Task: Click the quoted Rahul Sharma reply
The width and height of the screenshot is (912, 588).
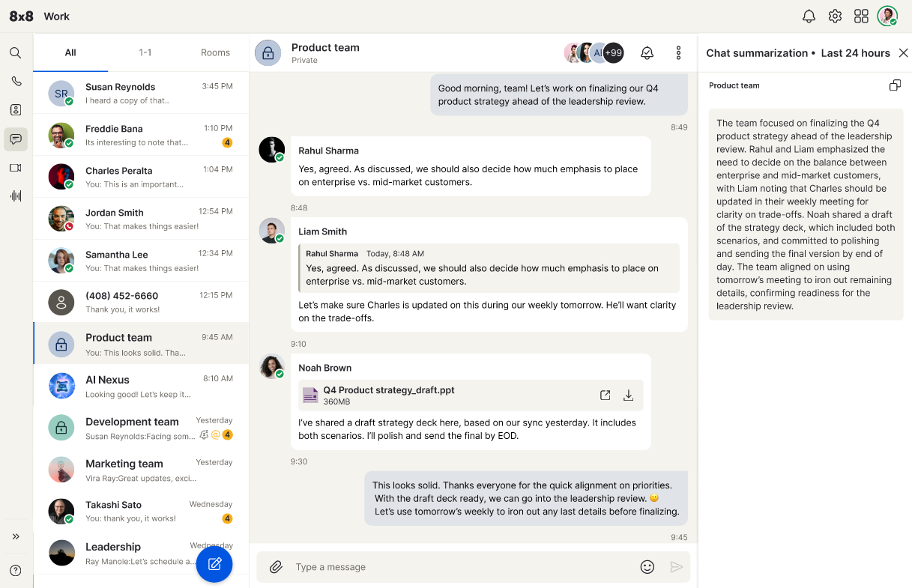Action: coord(489,267)
